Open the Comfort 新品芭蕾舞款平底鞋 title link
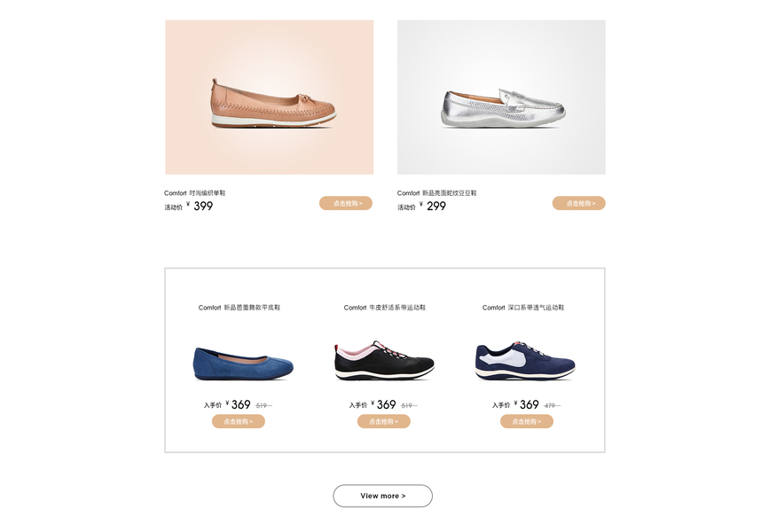Image resolution: width=769 pixels, height=532 pixels. tap(239, 308)
